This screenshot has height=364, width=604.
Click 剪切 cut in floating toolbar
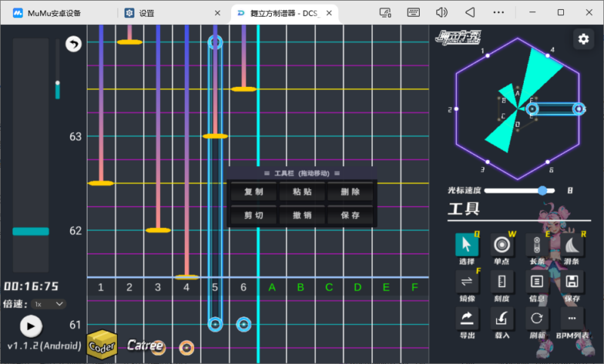pyautogui.click(x=254, y=215)
